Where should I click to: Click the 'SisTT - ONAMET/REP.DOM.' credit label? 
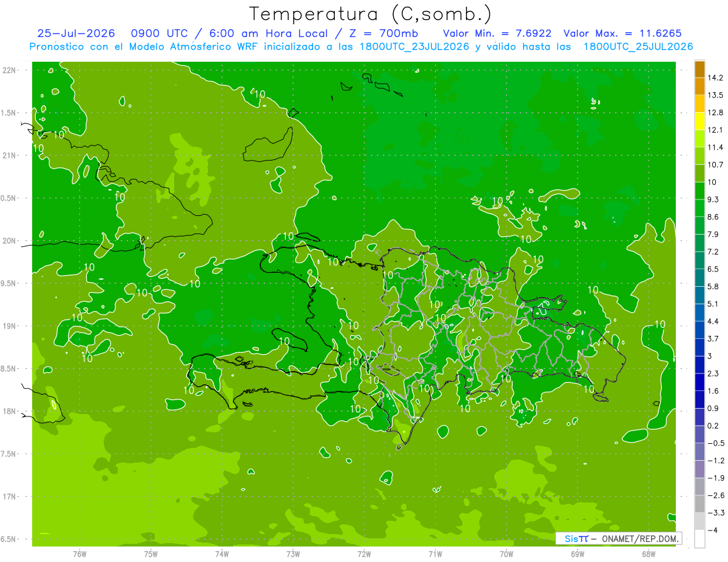pyautogui.click(x=619, y=538)
